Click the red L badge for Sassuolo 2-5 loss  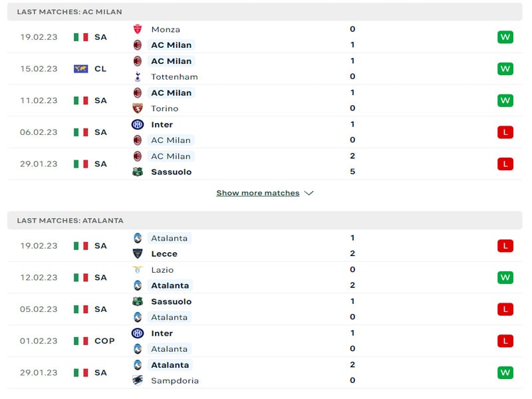pyautogui.click(x=505, y=164)
